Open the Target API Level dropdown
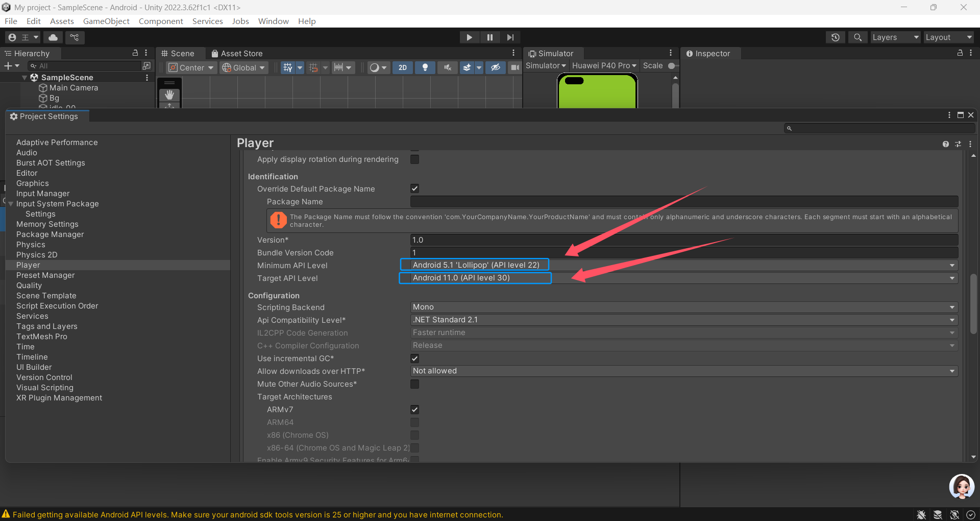This screenshot has height=521, width=980. (x=684, y=278)
